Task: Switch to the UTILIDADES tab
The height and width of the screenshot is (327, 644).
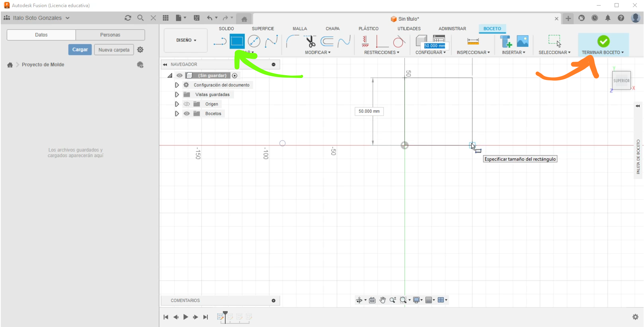Action: [x=409, y=29]
